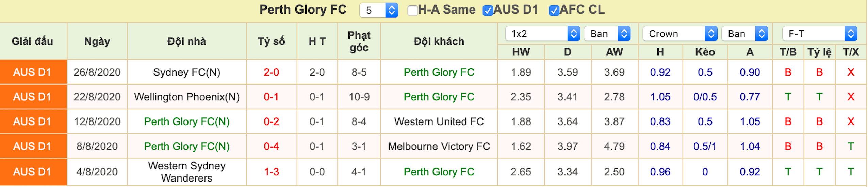
Task: Open Melbourne Victory FC team link
Action: (x=439, y=146)
